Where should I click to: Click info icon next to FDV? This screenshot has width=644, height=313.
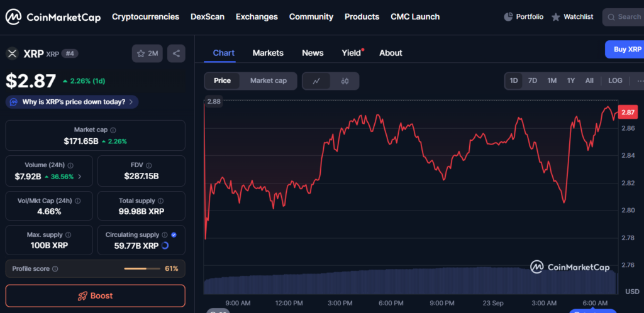pyautogui.click(x=148, y=165)
